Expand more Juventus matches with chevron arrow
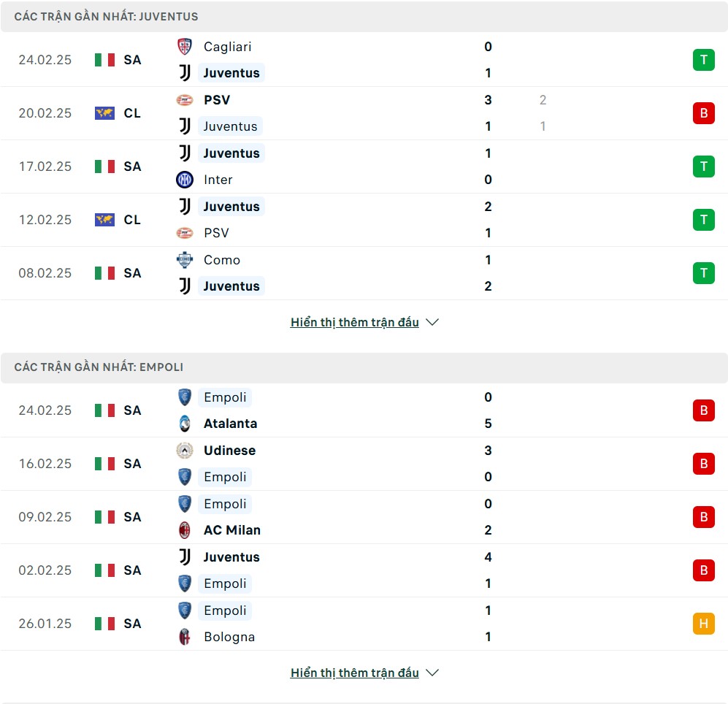The height and width of the screenshot is (704, 728). (432, 322)
